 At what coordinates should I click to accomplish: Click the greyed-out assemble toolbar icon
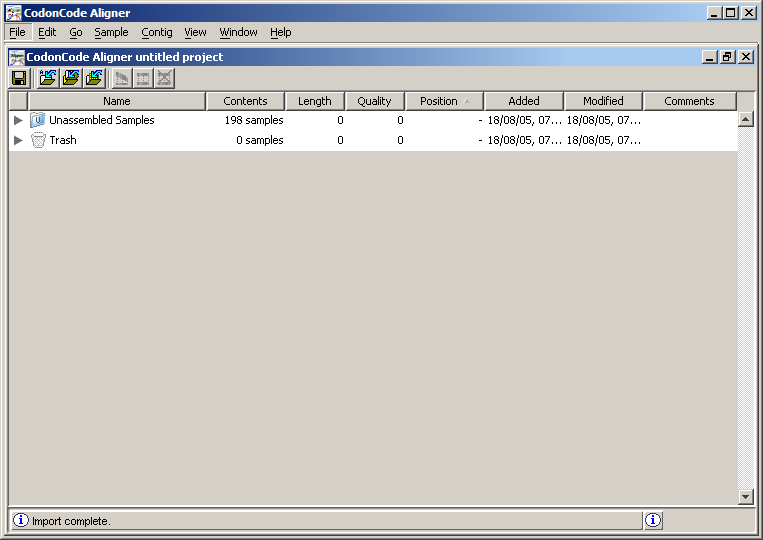(x=143, y=78)
